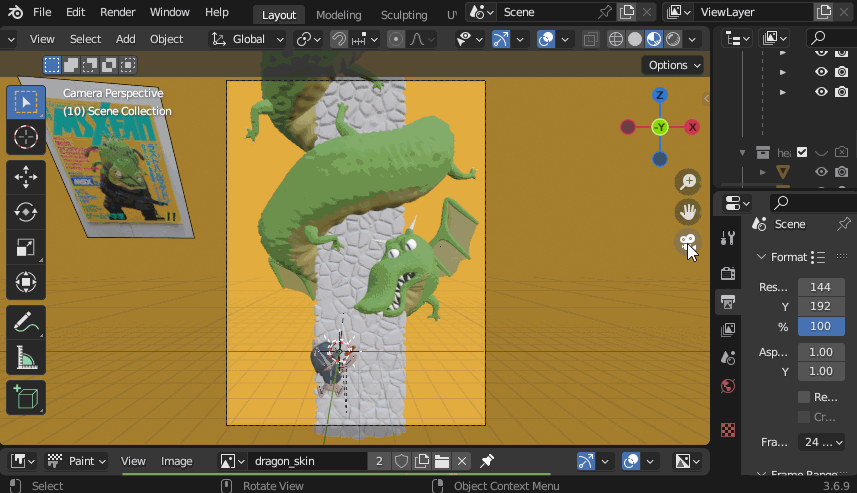
Task: Switch to solid viewport shading
Action: pyautogui.click(x=635, y=39)
